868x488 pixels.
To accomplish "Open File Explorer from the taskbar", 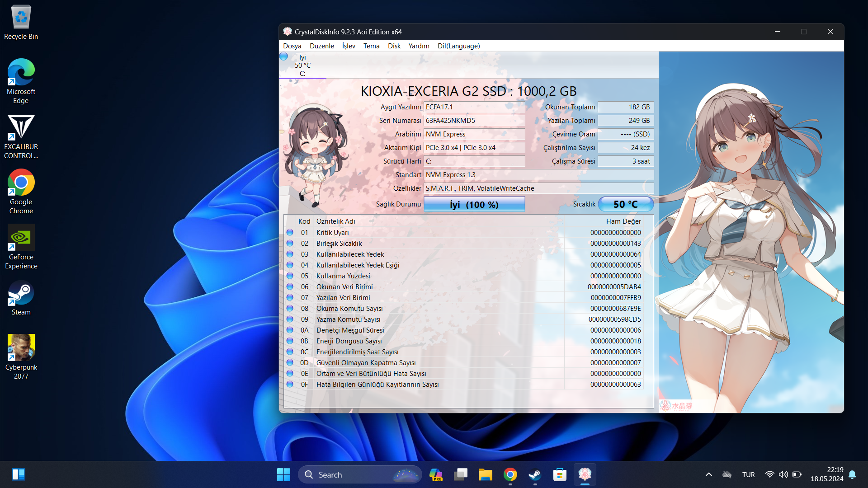I will point(486,474).
